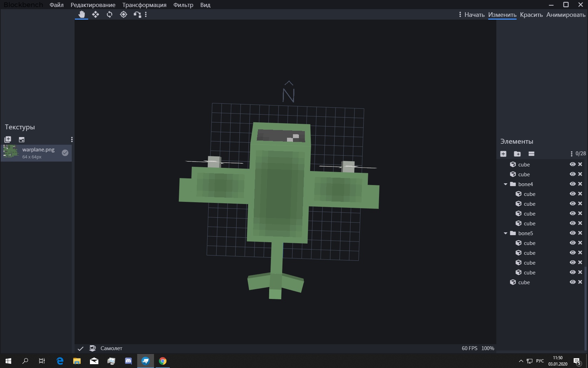Screen dimensions: 588x368
Task: Select the four-arrow Move tool
Action: pos(96,14)
